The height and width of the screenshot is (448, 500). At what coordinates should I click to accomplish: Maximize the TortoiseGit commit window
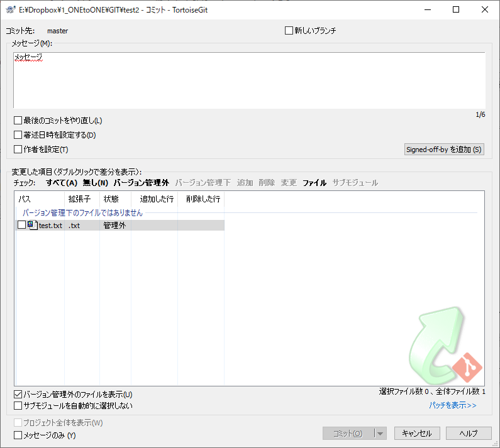tap(456, 10)
